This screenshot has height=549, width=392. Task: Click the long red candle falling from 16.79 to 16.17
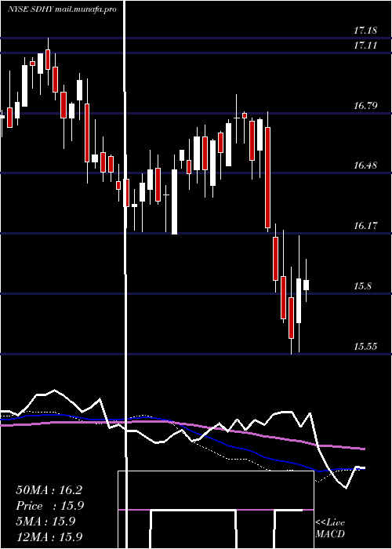click(x=268, y=177)
